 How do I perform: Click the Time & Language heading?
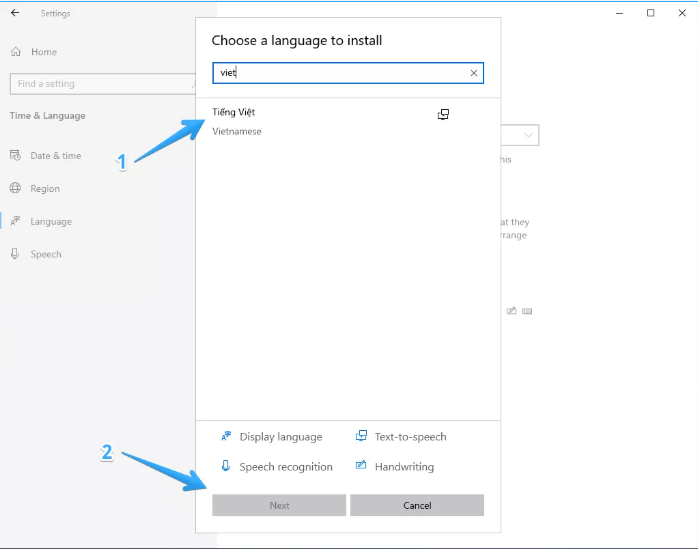click(48, 116)
